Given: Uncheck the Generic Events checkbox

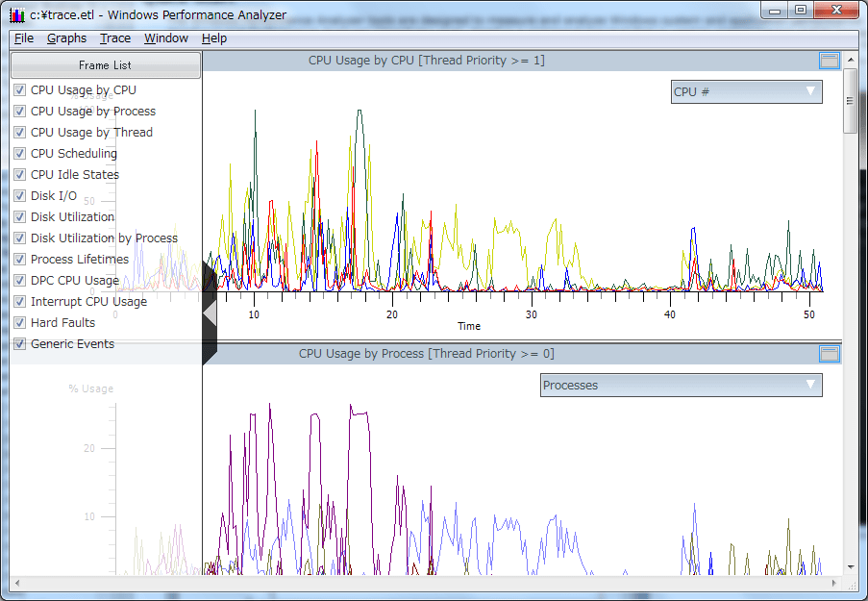Looking at the screenshot, I should (19, 344).
